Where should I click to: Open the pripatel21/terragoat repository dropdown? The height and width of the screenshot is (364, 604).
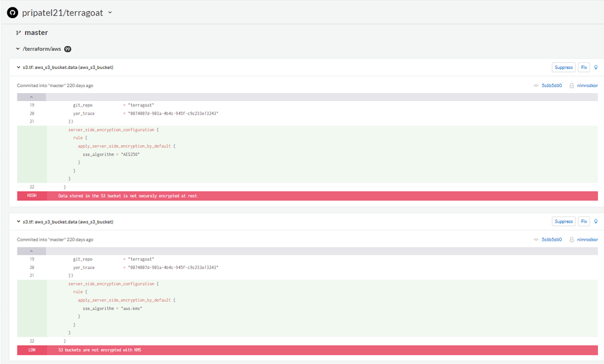pyautogui.click(x=109, y=13)
